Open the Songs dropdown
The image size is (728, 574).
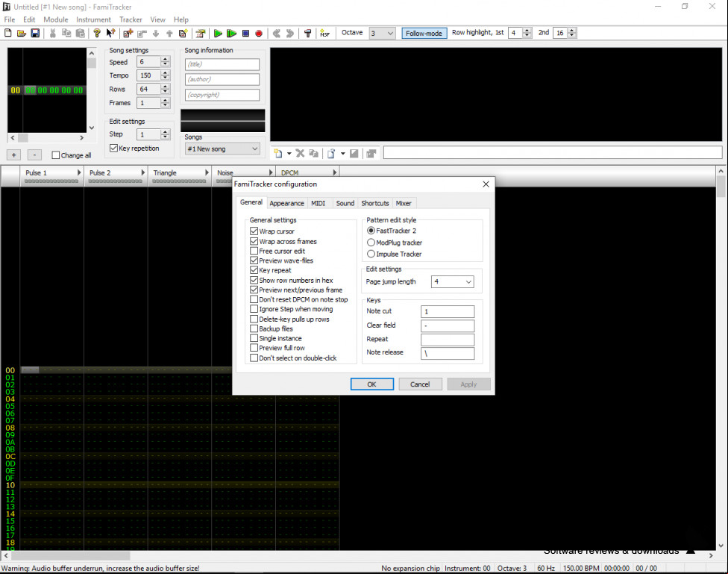255,149
